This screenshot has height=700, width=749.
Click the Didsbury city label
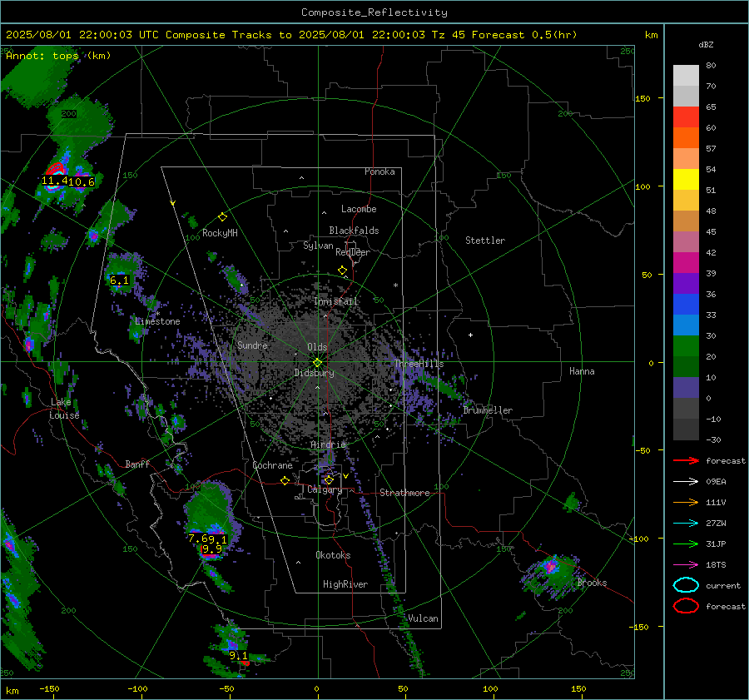tap(314, 373)
